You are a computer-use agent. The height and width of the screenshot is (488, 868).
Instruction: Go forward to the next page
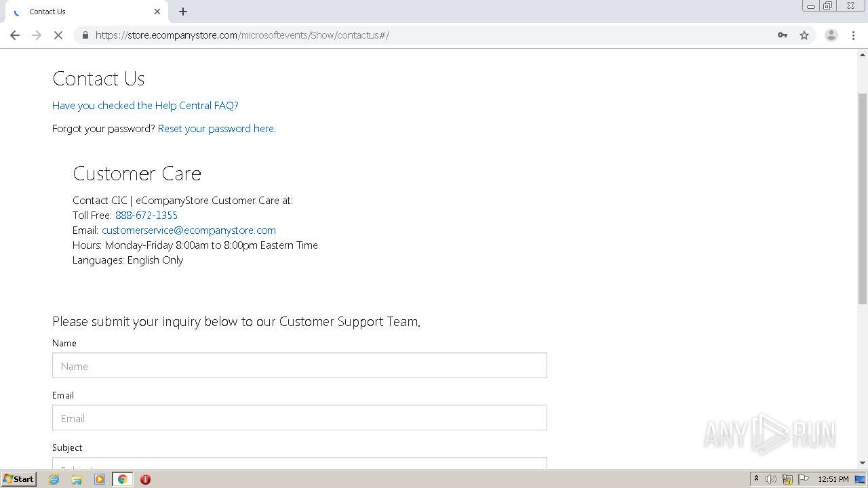37,35
